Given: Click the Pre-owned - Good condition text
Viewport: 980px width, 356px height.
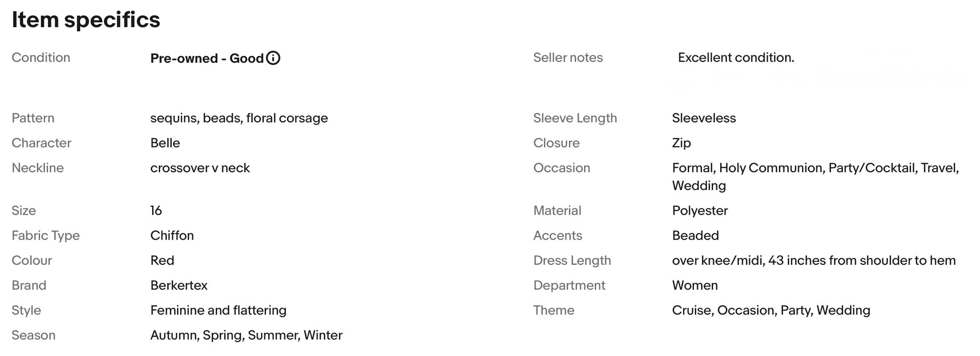Looking at the screenshot, I should 207,58.
